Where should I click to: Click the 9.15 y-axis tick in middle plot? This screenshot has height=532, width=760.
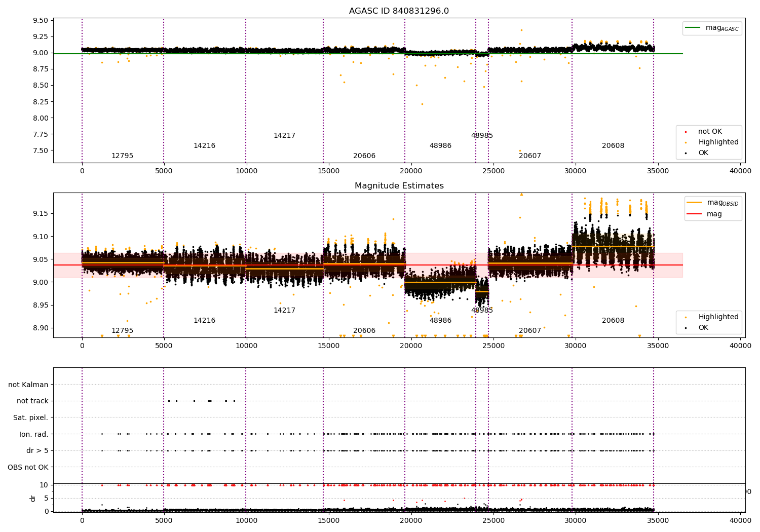click(x=40, y=214)
